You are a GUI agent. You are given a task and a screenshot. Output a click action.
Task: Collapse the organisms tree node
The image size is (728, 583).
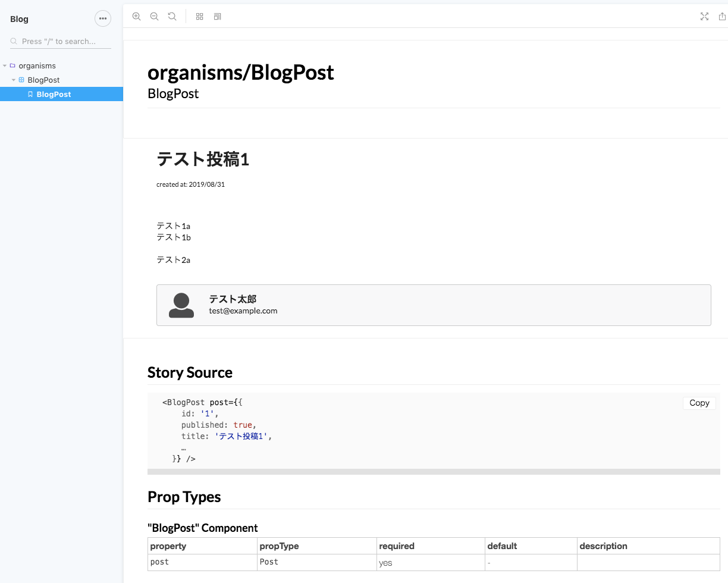point(5,65)
